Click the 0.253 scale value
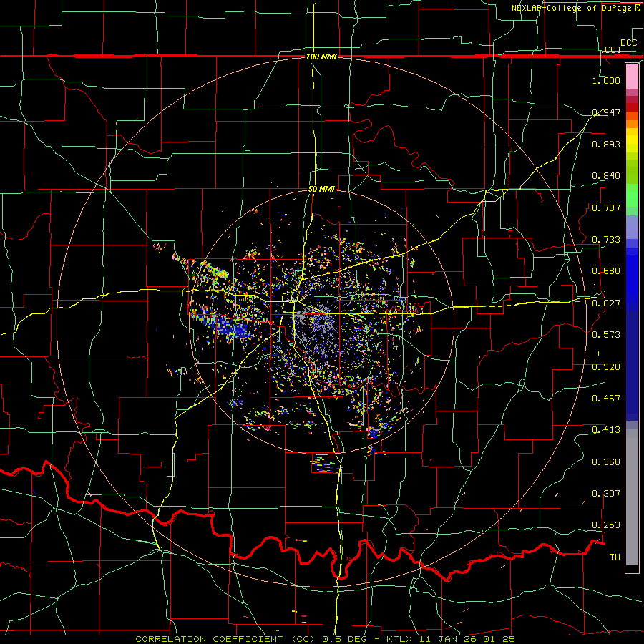Viewport: 644px width, 644px height. (x=606, y=525)
